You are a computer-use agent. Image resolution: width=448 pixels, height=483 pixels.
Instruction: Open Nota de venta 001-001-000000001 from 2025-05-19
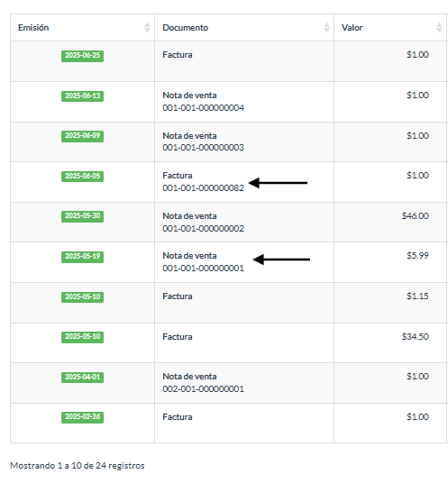pos(204,262)
